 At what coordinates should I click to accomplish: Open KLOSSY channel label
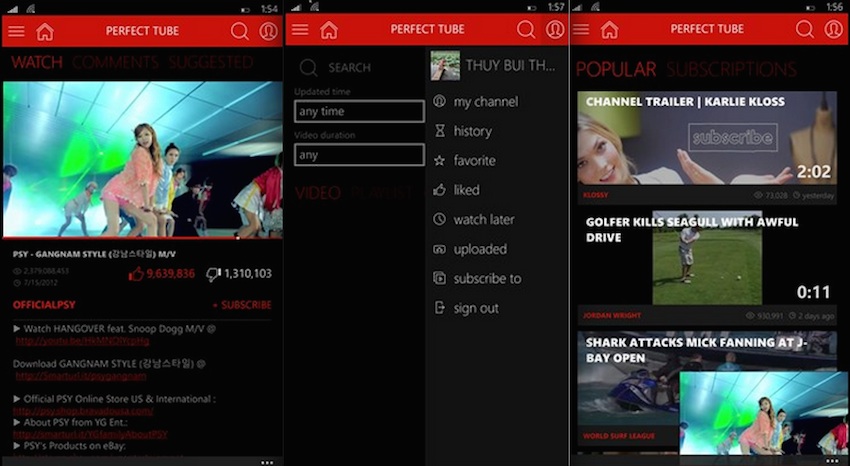click(x=596, y=195)
